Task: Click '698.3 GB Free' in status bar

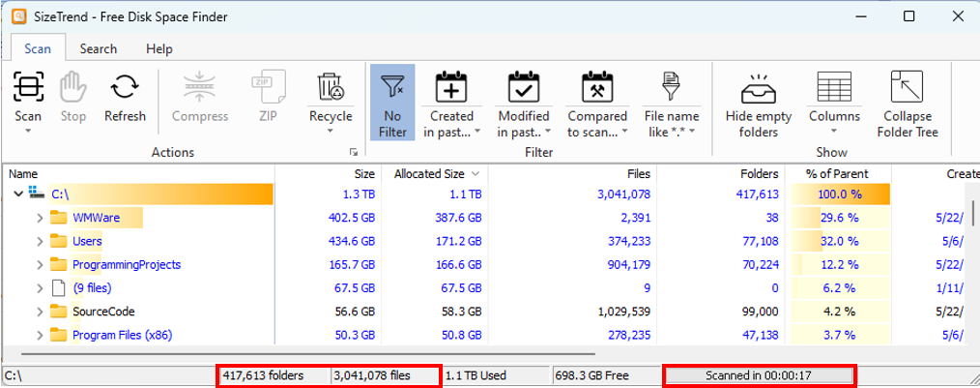Action: point(592,375)
